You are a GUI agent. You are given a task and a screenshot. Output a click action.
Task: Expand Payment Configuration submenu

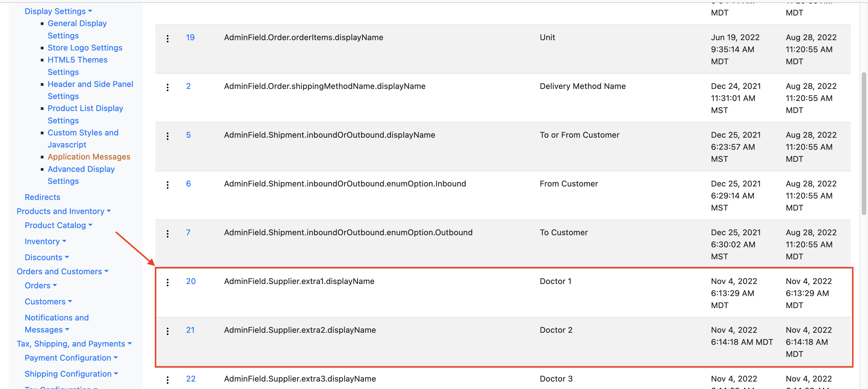pos(71,358)
